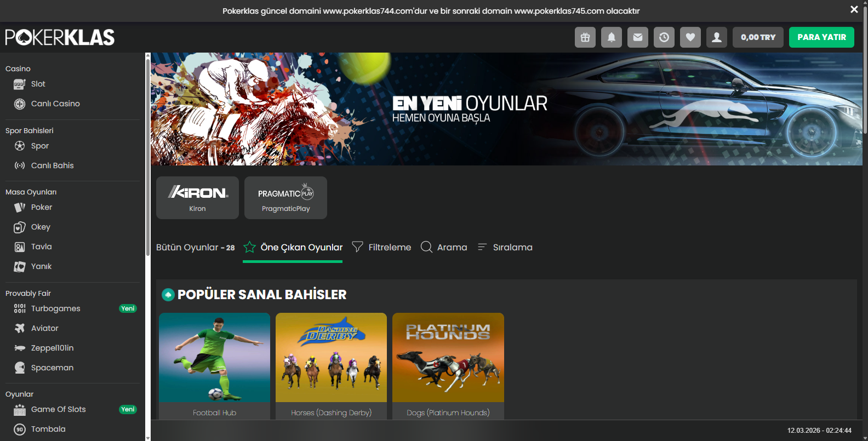Screen dimensions: 868x441
Task: Click the PARA YATIR deposit button
Action: (821, 37)
